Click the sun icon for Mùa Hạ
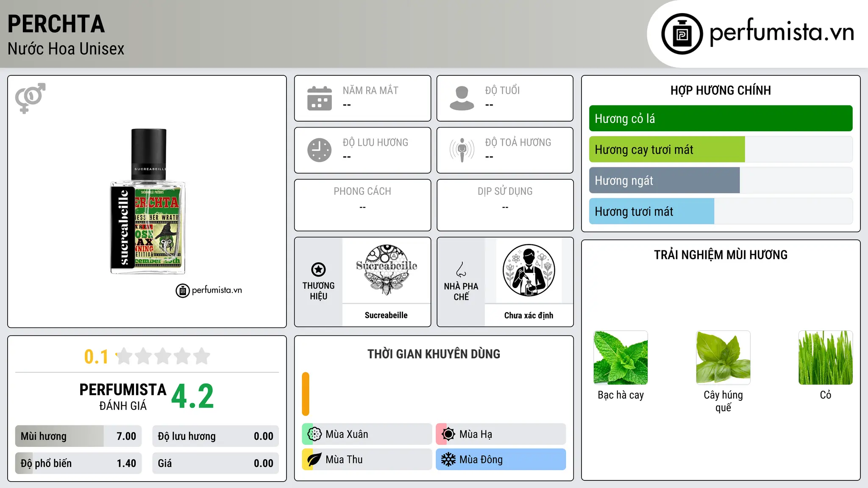This screenshot has width=868, height=488. [448, 434]
